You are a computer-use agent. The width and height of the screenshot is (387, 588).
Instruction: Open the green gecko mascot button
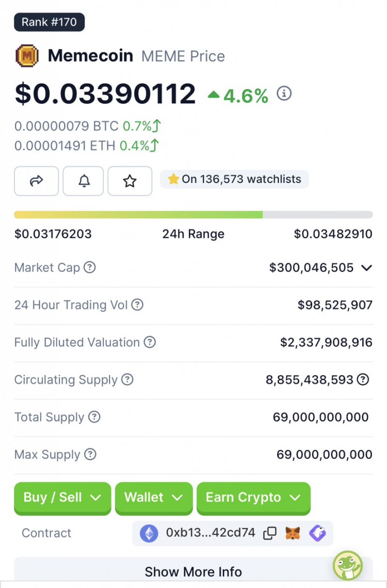coord(348,565)
